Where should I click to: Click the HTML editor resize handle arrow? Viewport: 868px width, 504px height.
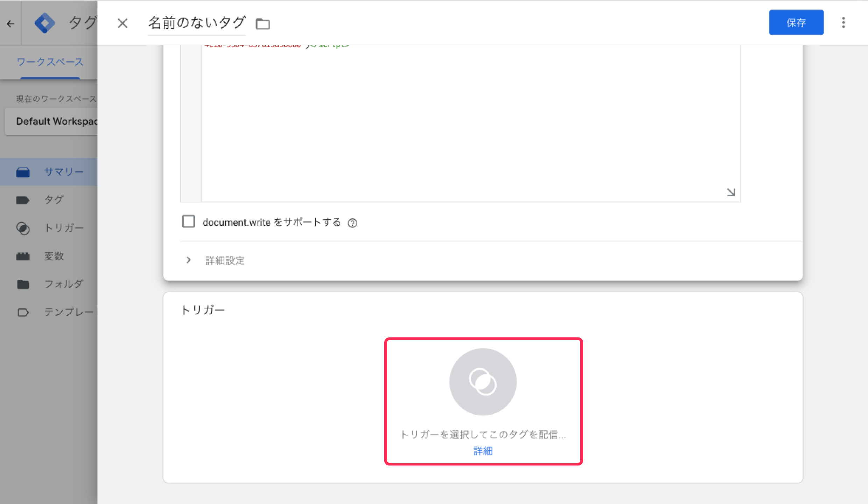click(x=731, y=192)
